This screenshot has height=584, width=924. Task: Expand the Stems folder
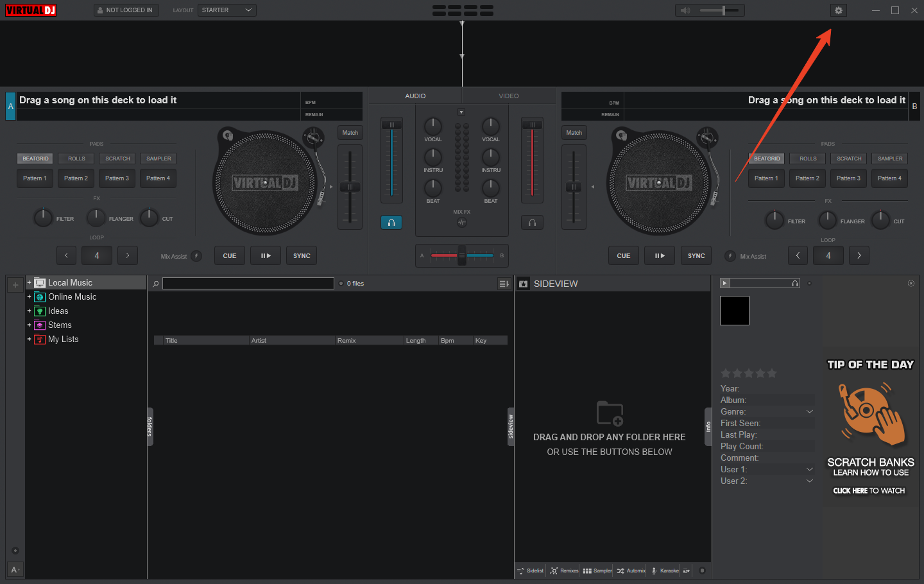click(29, 325)
